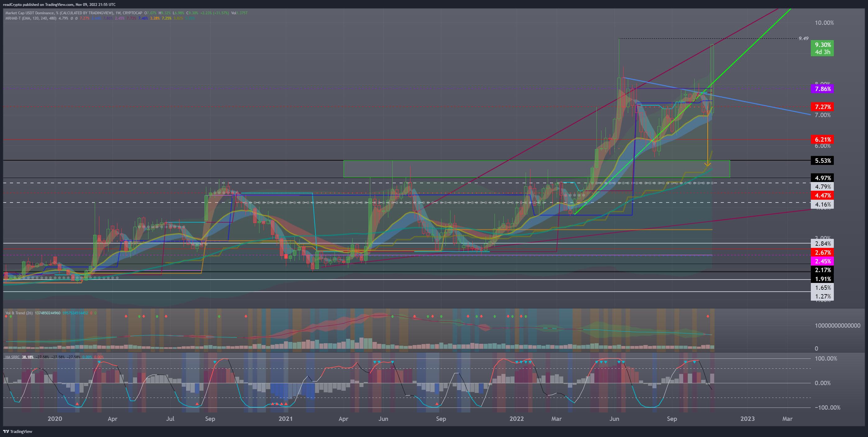Screen dimensions: 868x437
Task: Click the 2022 time axis label
Action: click(517, 419)
